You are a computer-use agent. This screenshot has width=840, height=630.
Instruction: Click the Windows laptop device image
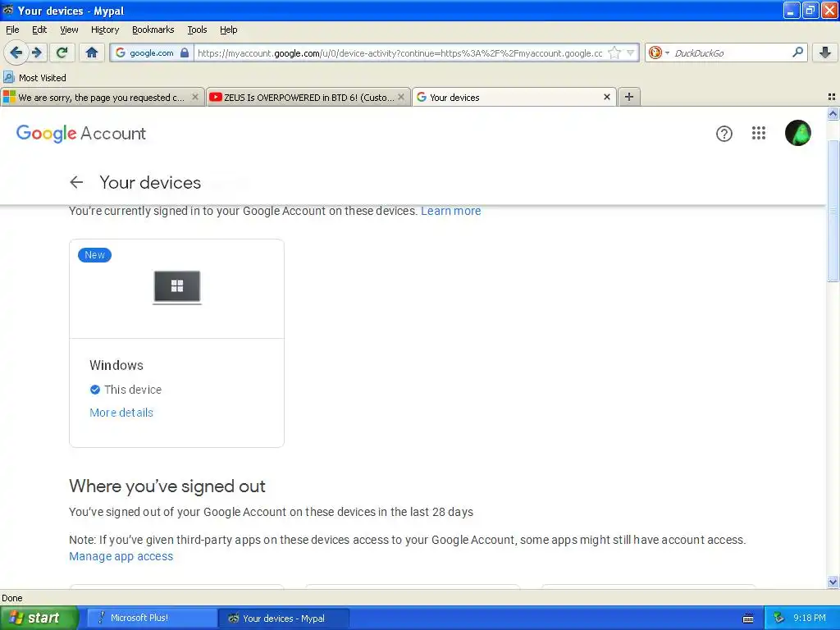point(177,288)
